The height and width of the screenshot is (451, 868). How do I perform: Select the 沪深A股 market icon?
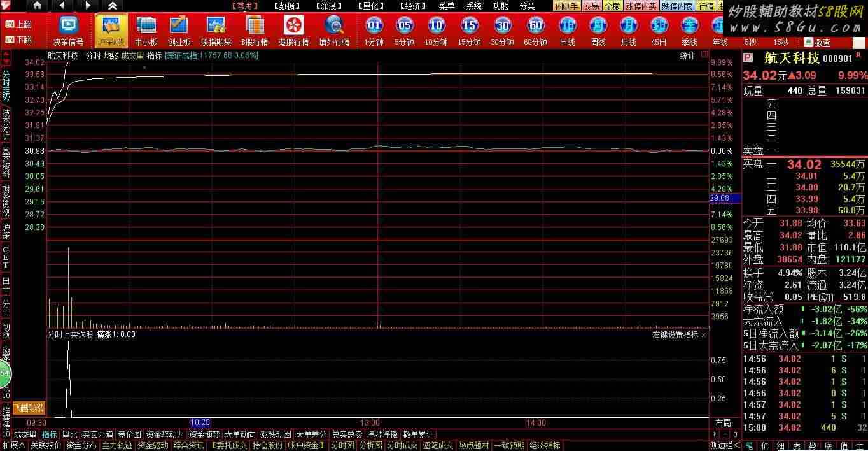tap(111, 31)
